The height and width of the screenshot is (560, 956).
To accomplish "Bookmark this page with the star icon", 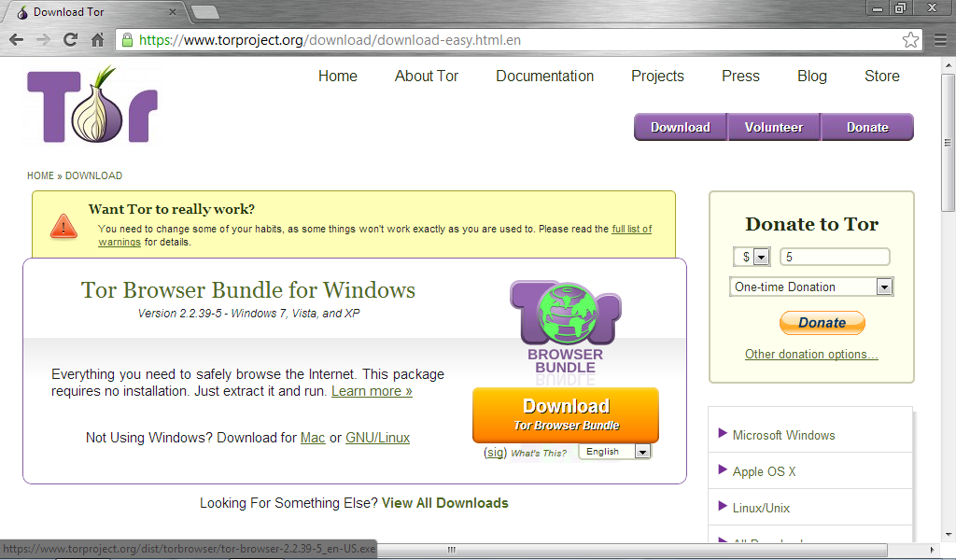I will pos(910,39).
